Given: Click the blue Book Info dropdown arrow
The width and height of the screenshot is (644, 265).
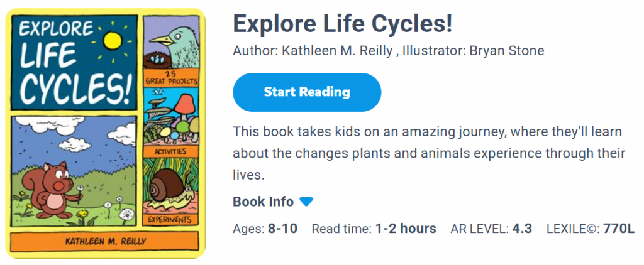Looking at the screenshot, I should tap(306, 202).
